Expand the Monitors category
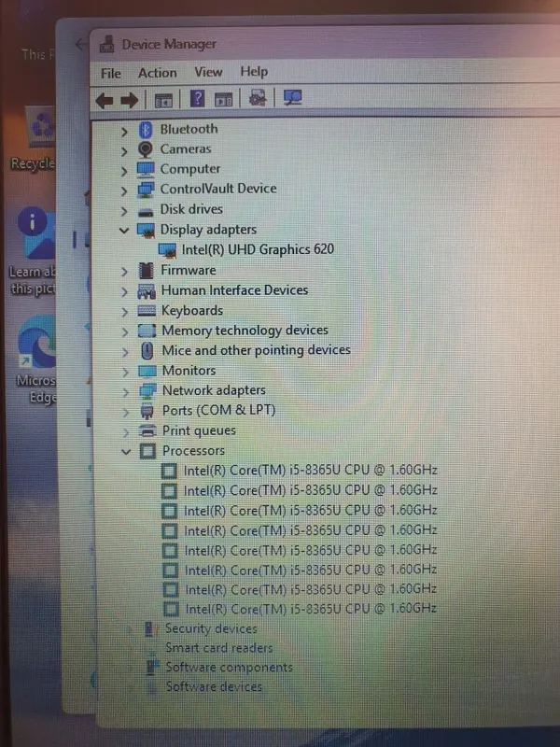Viewport: 560px width, 747px height. [126, 372]
